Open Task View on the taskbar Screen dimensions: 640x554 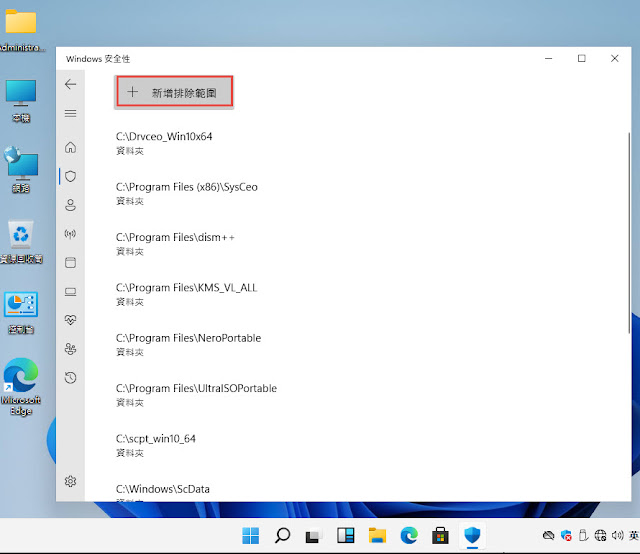coord(313,536)
